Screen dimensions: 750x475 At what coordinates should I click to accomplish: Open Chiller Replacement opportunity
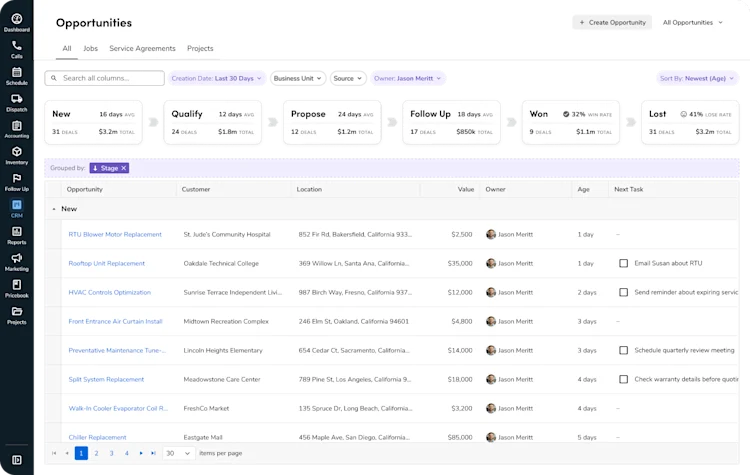click(x=97, y=437)
